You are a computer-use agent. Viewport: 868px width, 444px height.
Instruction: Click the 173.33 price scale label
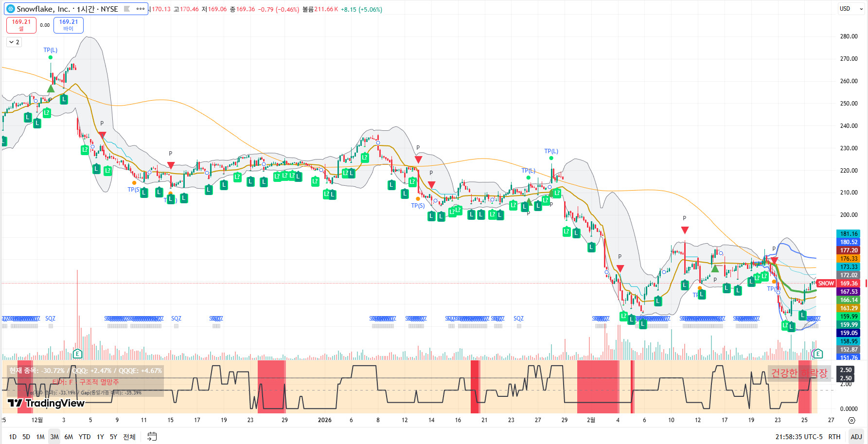[849, 267]
